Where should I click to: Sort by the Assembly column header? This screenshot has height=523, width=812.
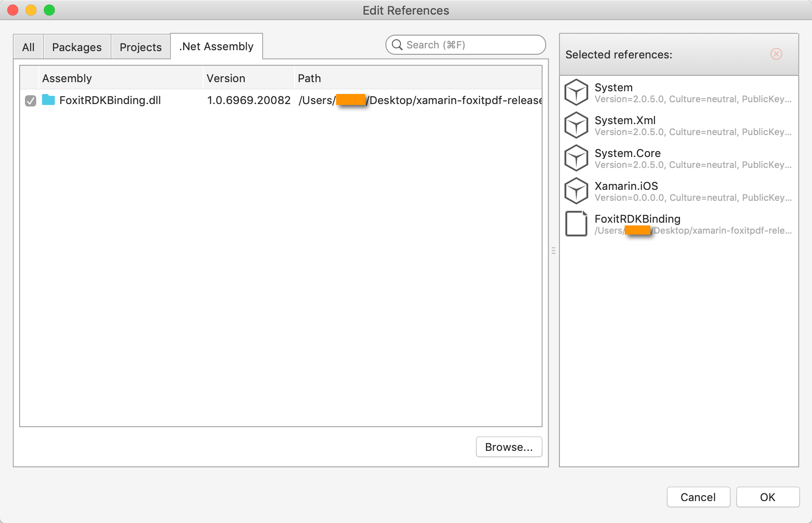tap(121, 78)
